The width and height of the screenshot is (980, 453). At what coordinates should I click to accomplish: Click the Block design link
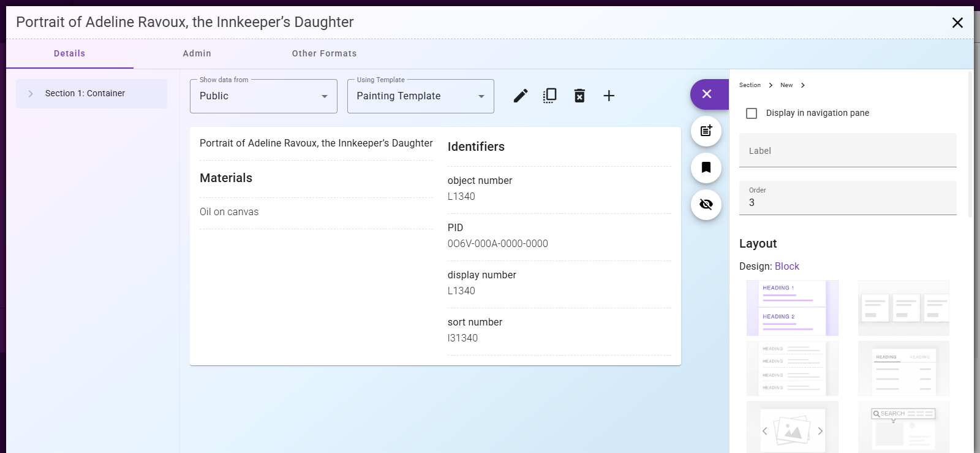click(786, 267)
